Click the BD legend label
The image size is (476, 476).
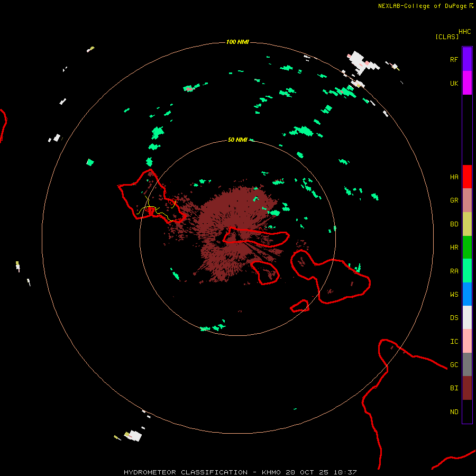click(454, 224)
